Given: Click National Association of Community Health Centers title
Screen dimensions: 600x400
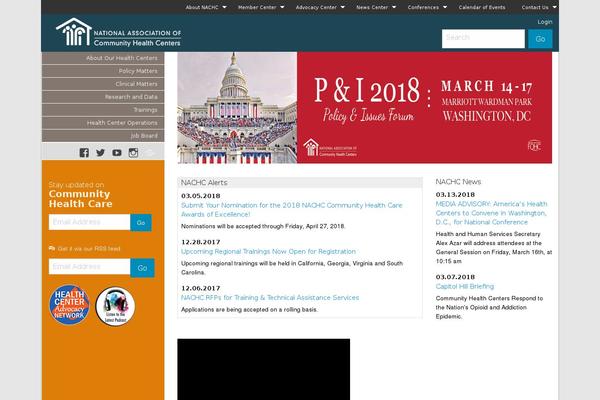Looking at the screenshot, I should click(137, 38).
